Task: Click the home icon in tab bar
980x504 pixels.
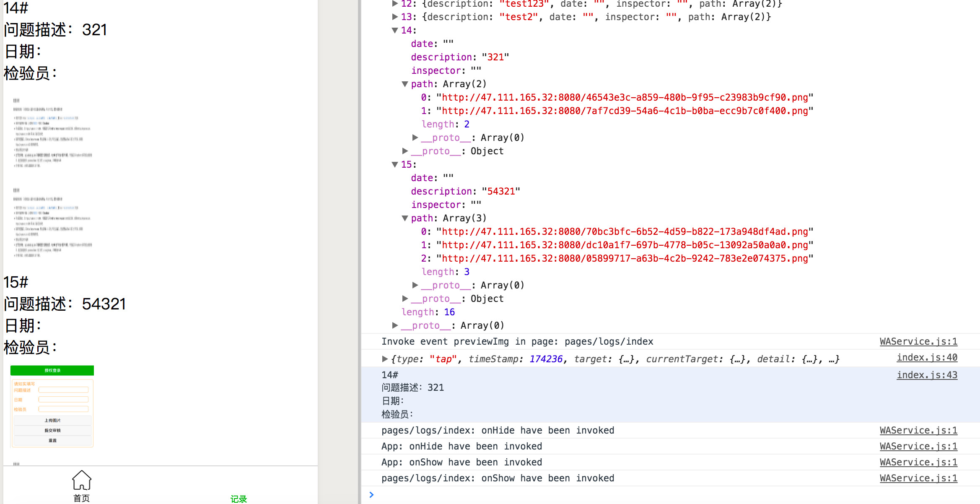Action: pyautogui.click(x=81, y=480)
